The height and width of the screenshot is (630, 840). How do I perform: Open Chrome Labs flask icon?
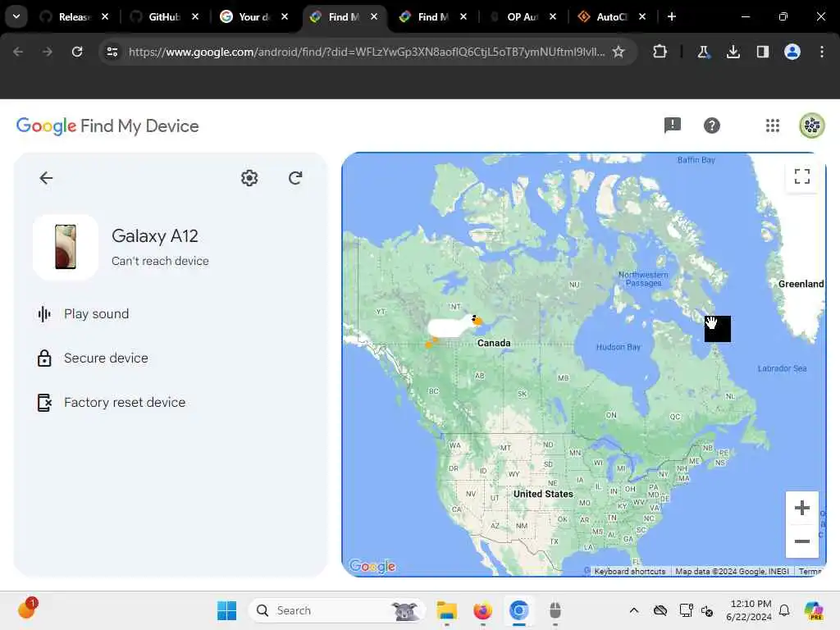703,52
